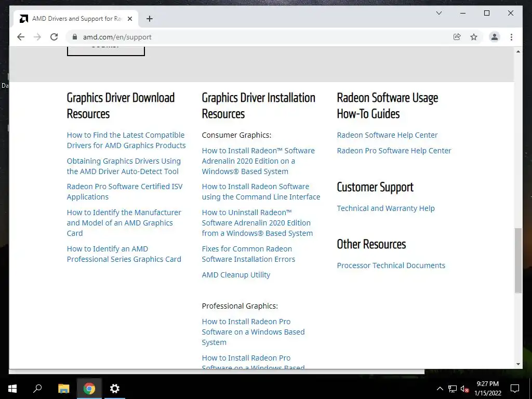This screenshot has height=399, width=532.
Task: Bookmark this page with the star
Action: click(474, 37)
